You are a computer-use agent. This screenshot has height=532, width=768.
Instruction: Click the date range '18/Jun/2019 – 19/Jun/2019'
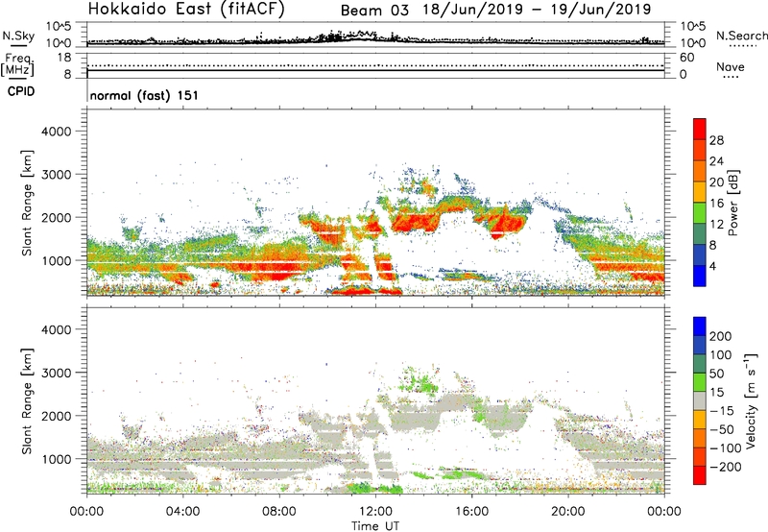[x=537, y=10]
